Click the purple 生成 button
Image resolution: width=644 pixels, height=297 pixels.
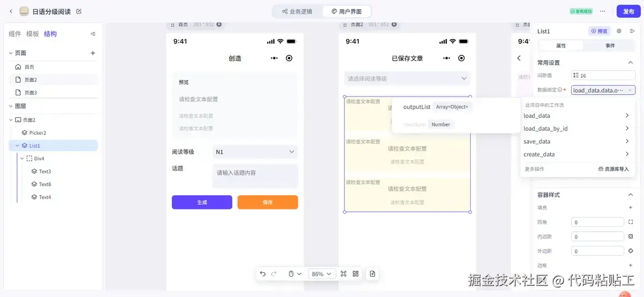[202, 202]
